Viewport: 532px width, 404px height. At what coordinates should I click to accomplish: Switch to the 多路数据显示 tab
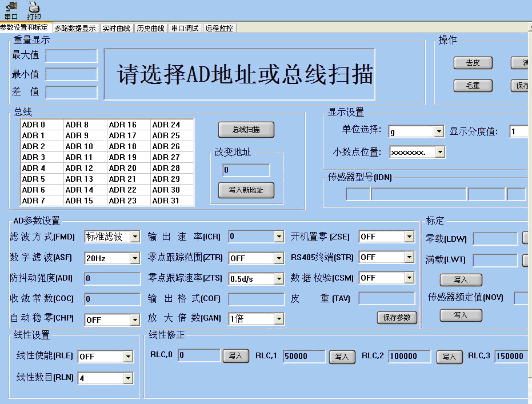pos(75,28)
